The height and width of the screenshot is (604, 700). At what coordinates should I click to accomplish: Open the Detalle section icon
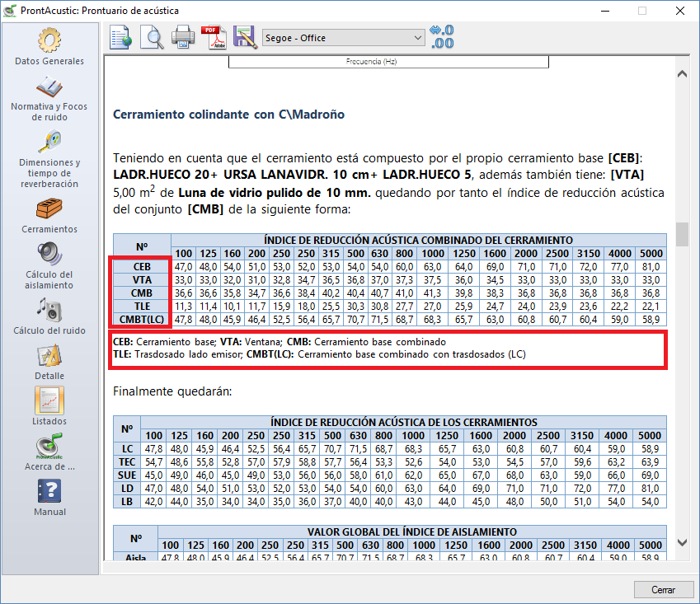point(49,356)
